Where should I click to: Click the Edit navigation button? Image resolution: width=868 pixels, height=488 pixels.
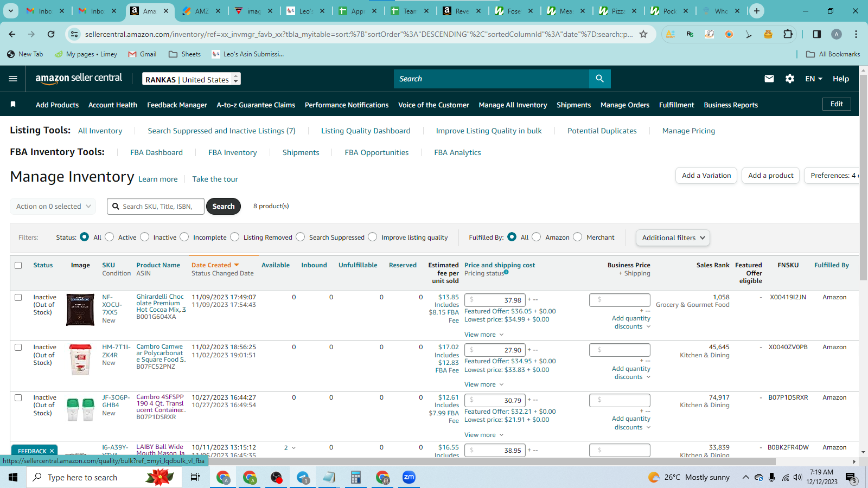837,104
